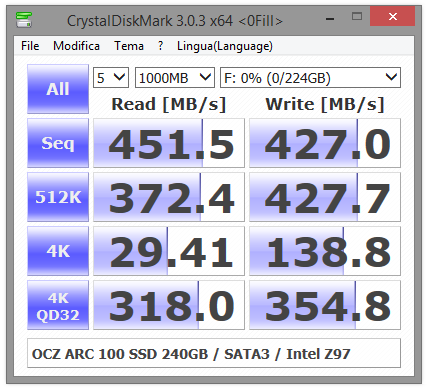The image size is (427, 391).
Task: Expand the drive dropdown showing F: 0%
Action: [x=310, y=78]
